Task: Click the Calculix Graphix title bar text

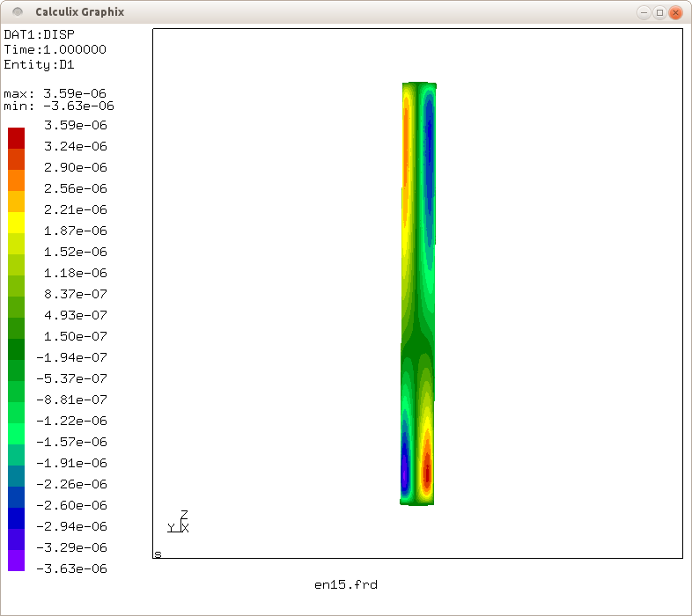Action: coord(80,12)
